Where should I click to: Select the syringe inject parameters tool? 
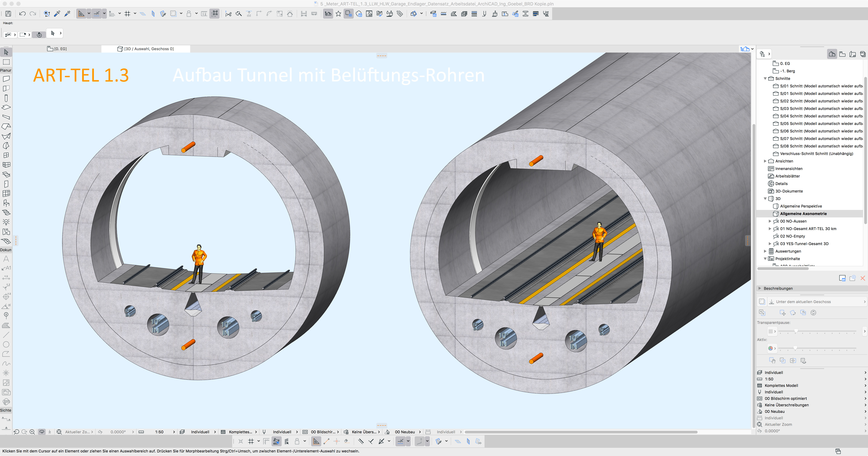tap(67, 14)
